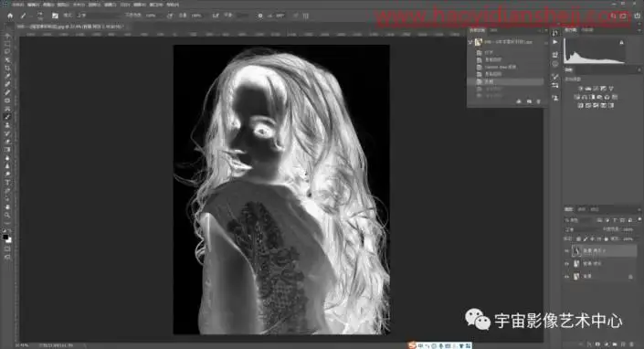Image resolution: width=644 pixels, height=349 pixels.
Task: Click the top layer thumbnail
Action: pyautogui.click(x=576, y=250)
